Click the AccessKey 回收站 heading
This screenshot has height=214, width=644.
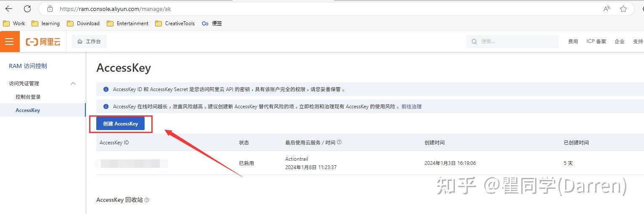point(119,200)
